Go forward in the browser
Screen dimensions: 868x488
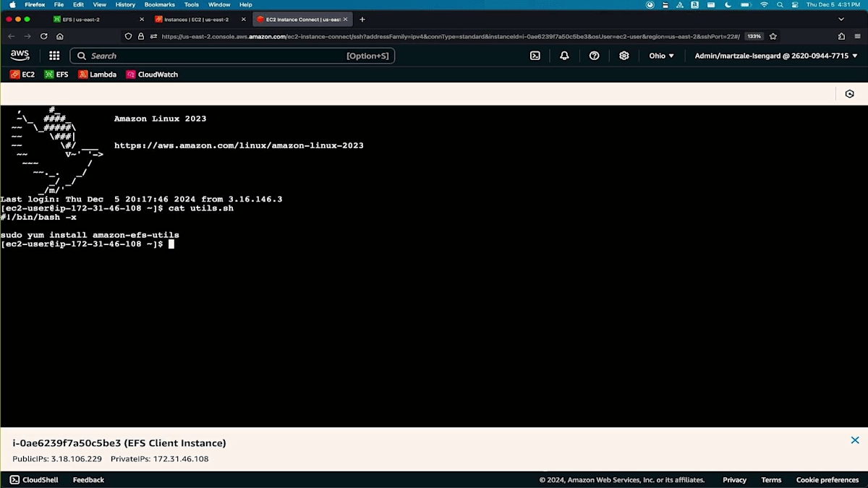[x=27, y=36]
